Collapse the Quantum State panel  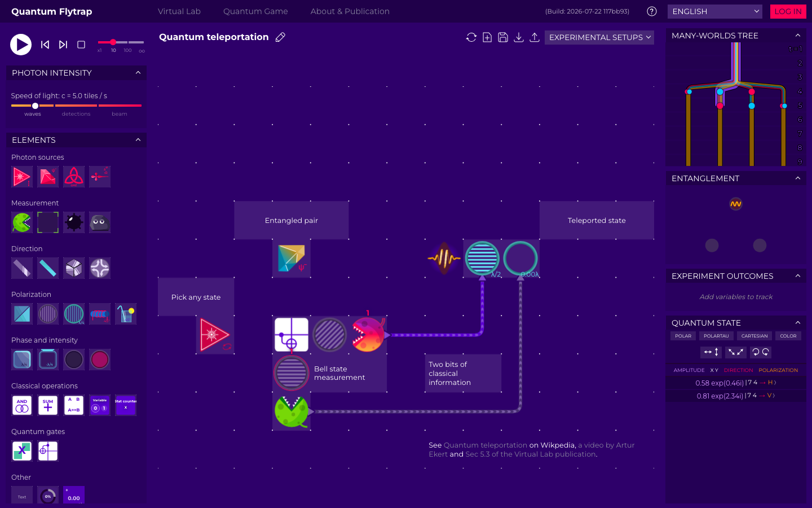point(798,323)
